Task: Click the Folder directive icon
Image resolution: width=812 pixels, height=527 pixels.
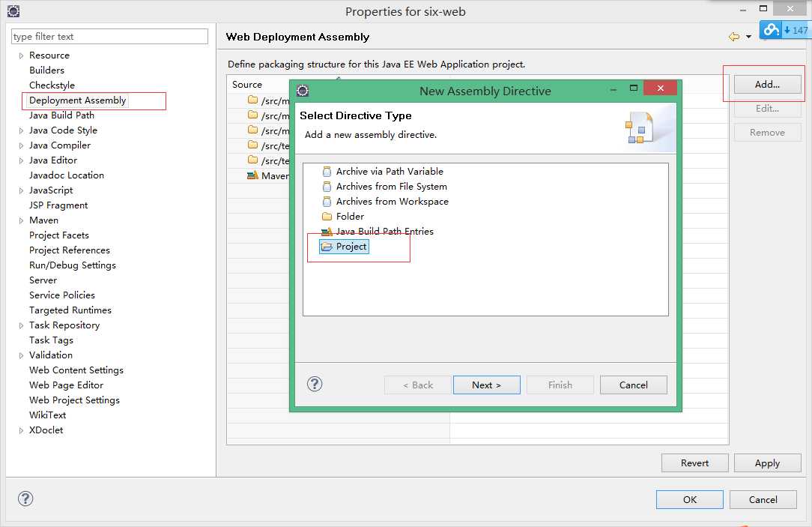Action: click(327, 217)
